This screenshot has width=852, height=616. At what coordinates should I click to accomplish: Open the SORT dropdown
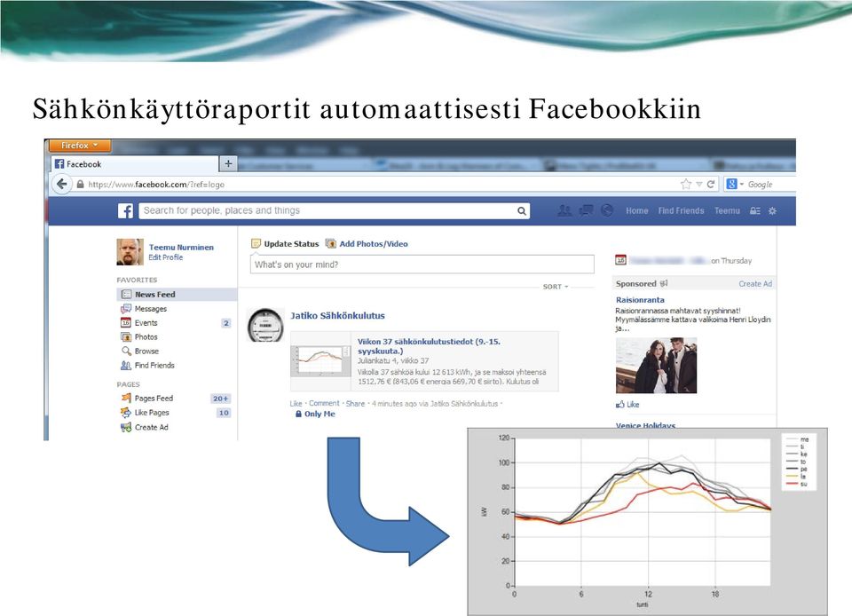coord(556,287)
